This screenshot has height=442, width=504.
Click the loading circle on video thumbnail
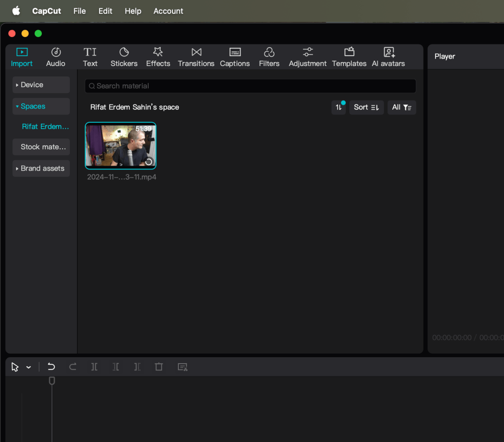click(149, 162)
